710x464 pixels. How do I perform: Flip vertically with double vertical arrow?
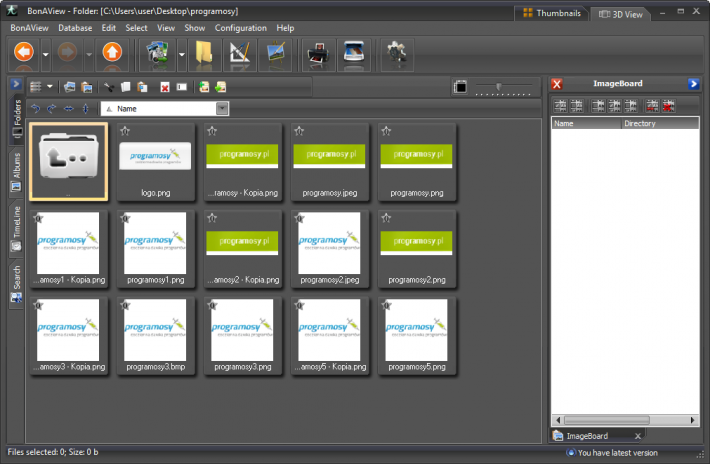[86, 109]
